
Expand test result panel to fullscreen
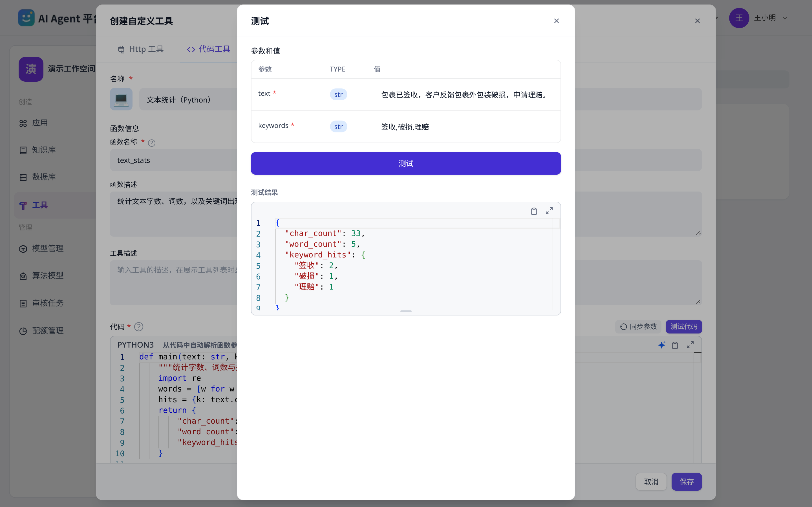coord(549,211)
